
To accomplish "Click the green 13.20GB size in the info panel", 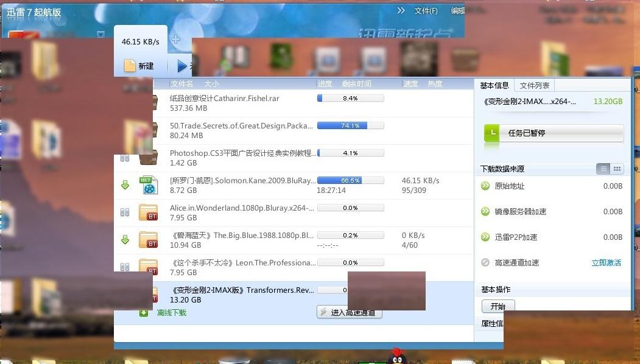I will pyautogui.click(x=608, y=101).
